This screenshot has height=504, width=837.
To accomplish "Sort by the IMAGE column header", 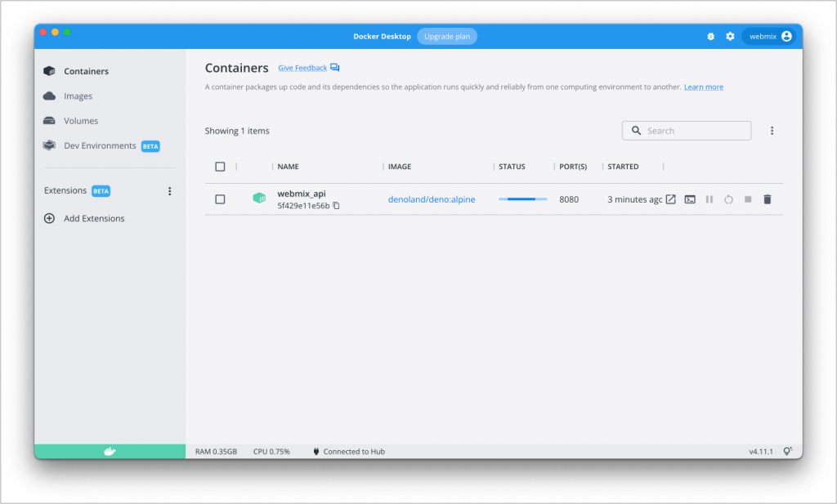I will (x=400, y=167).
